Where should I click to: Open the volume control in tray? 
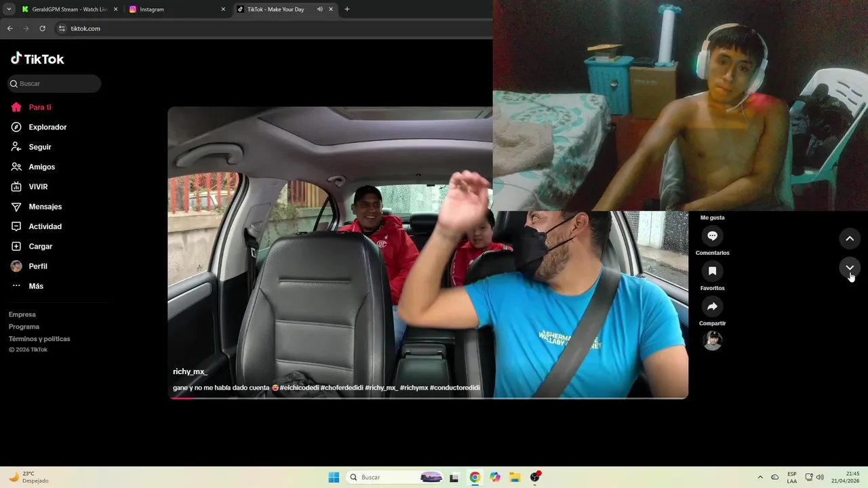pyautogui.click(x=820, y=477)
